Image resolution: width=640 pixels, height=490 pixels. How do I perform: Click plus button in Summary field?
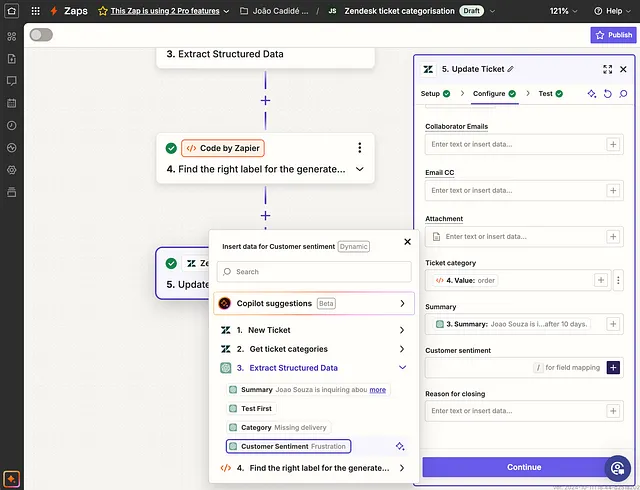pyautogui.click(x=613, y=324)
